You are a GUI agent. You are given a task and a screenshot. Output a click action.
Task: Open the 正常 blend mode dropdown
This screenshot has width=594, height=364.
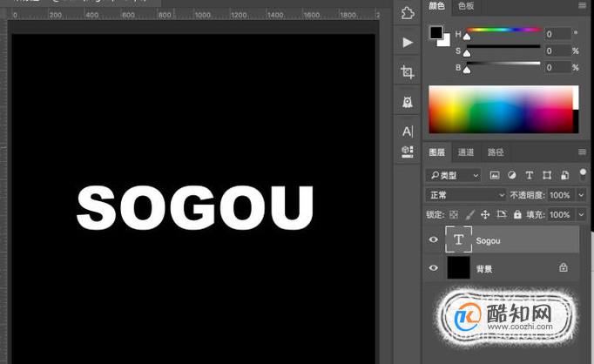coord(466,195)
